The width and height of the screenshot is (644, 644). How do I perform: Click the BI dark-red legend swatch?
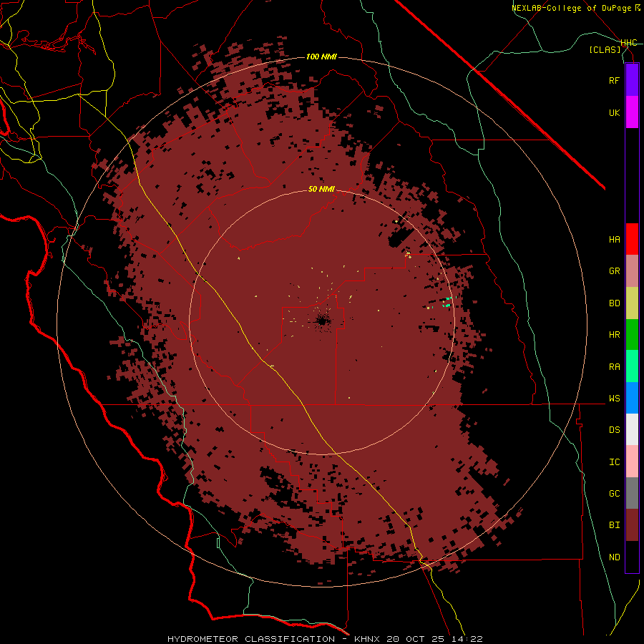[632, 525]
